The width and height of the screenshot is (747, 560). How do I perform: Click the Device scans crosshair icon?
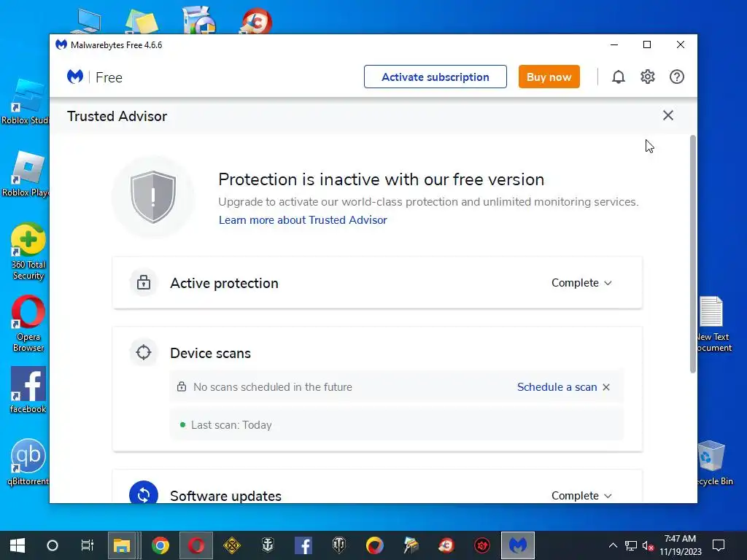(x=144, y=352)
